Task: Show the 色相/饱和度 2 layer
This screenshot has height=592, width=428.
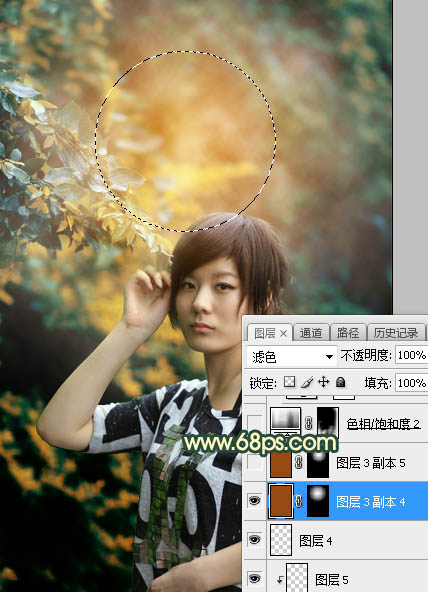Action: (255, 423)
